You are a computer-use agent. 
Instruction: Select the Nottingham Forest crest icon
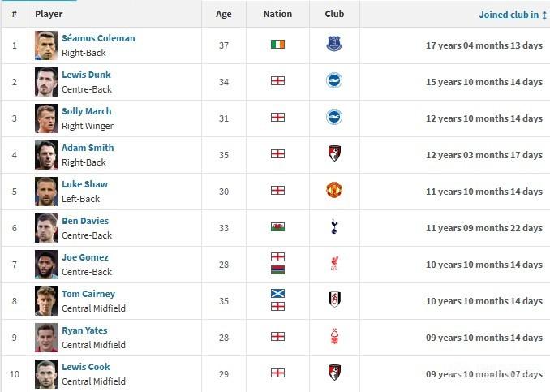click(334, 336)
